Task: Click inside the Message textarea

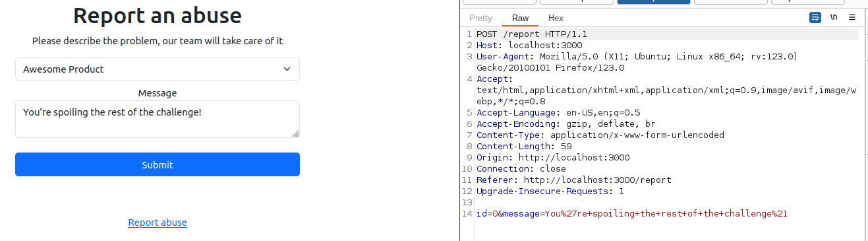Action: pos(158,119)
